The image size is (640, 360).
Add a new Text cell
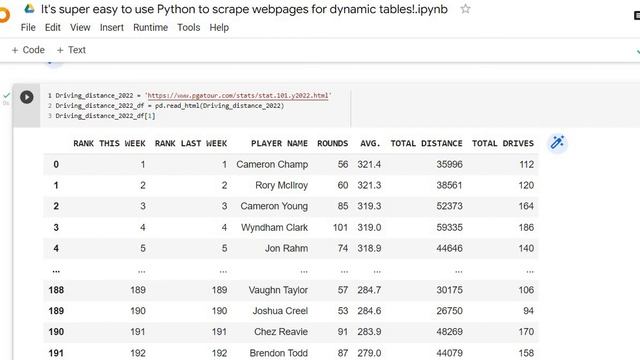point(71,50)
